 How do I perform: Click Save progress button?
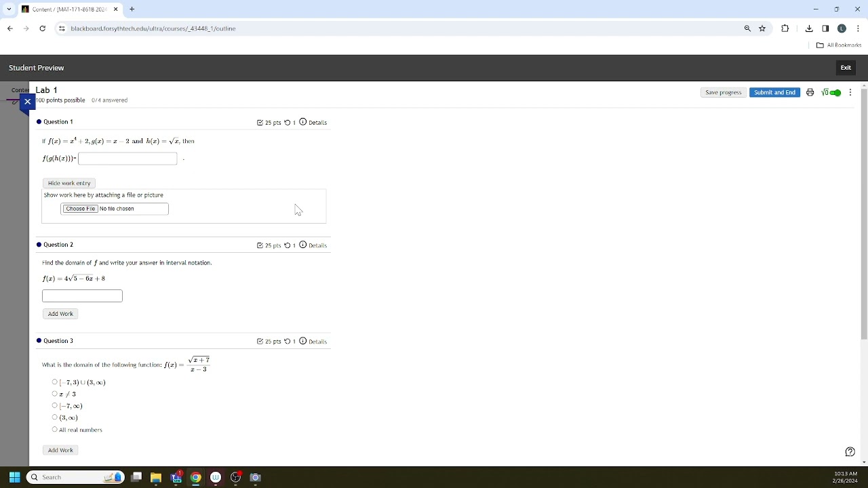click(x=723, y=92)
